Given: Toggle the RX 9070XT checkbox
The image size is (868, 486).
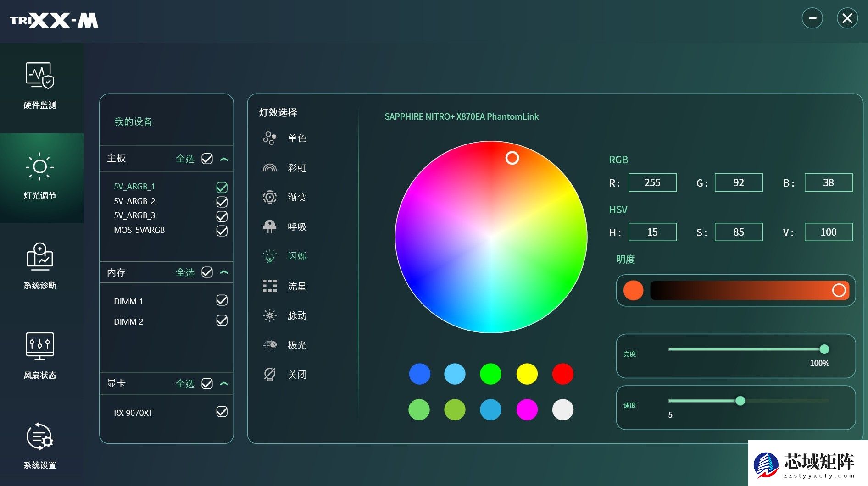Looking at the screenshot, I should [222, 412].
